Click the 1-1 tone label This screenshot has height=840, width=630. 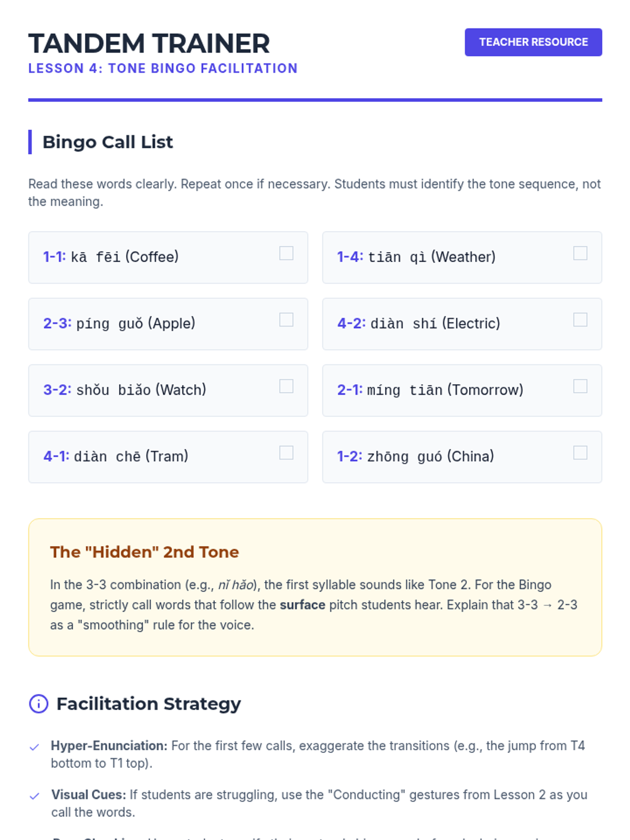54,257
